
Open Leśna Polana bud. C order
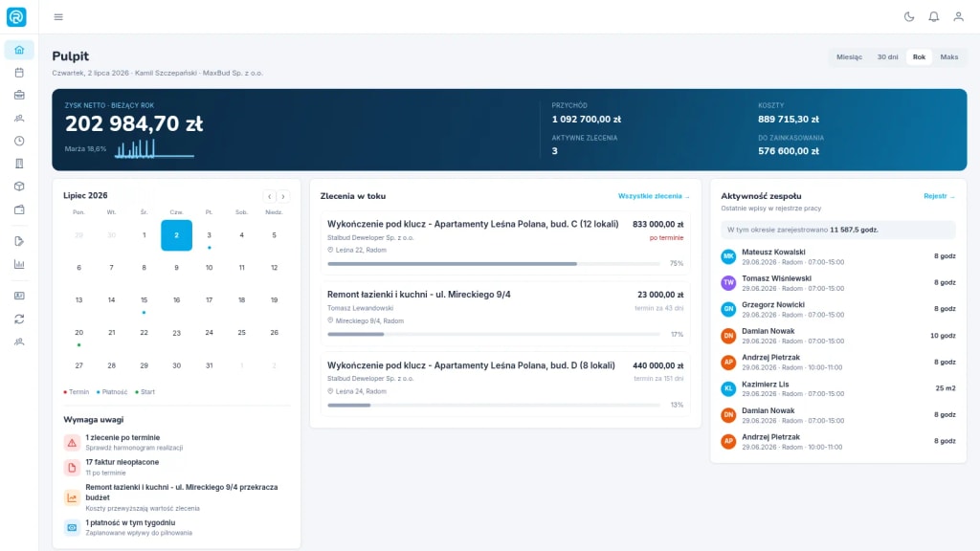click(505, 243)
